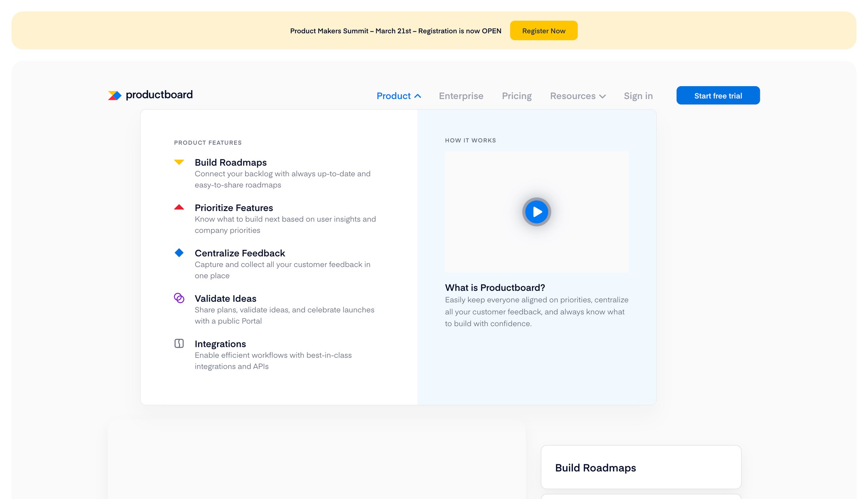Click the Register Now button
Image resolution: width=868 pixels, height=499 pixels.
[x=544, y=31]
